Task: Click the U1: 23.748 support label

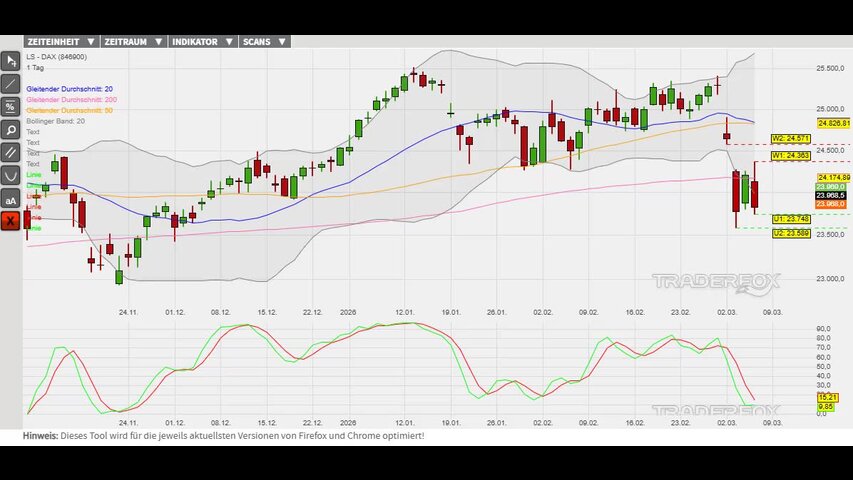Action: (790, 217)
